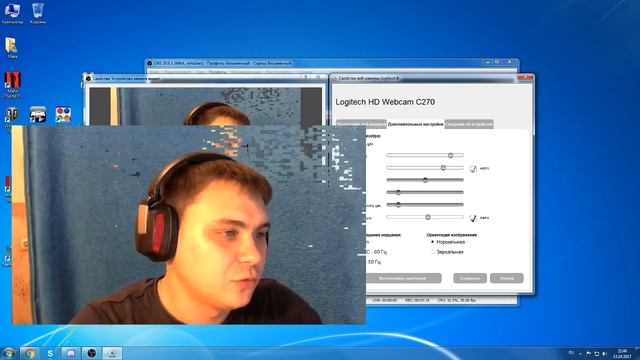Viewport: 640px width, 360px height.
Task: Switch to OBS Studio in the taskbar
Action: [91, 353]
